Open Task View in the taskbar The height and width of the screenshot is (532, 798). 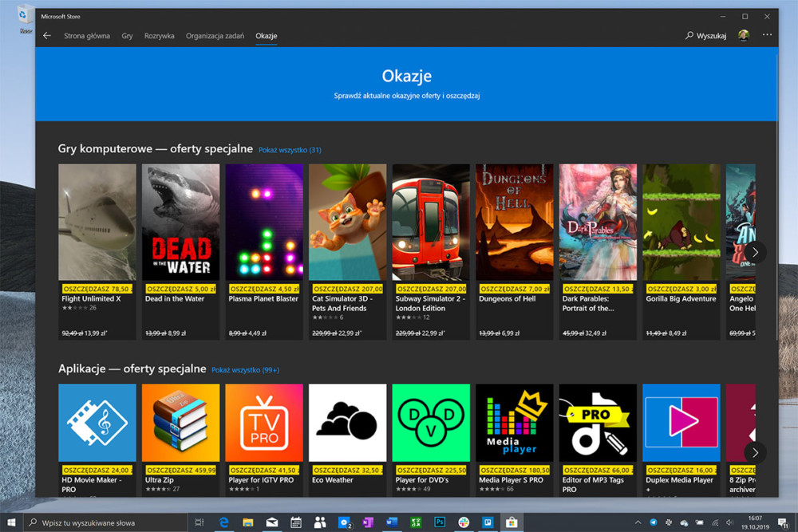click(199, 522)
